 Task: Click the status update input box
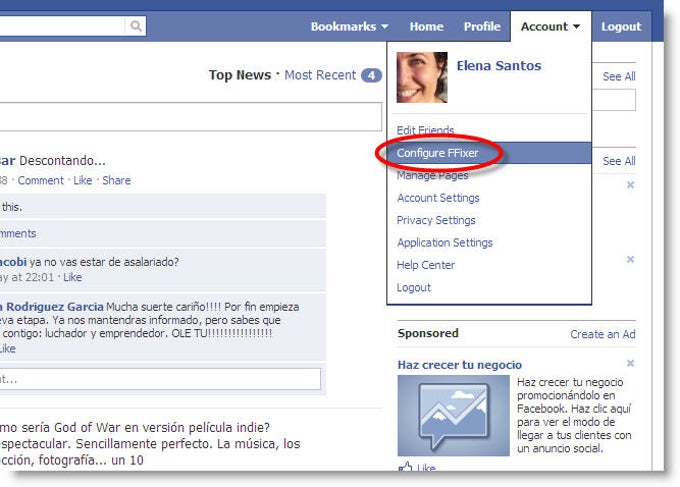pos(190,117)
